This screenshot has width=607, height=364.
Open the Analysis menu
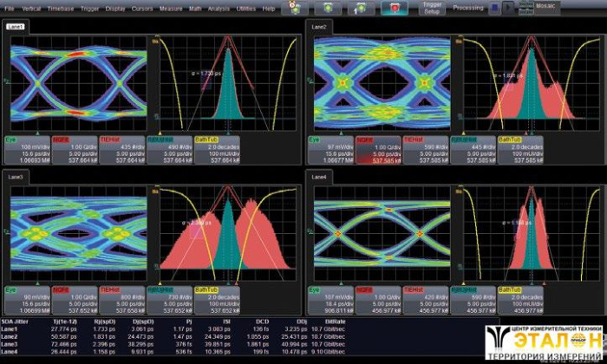tap(219, 8)
